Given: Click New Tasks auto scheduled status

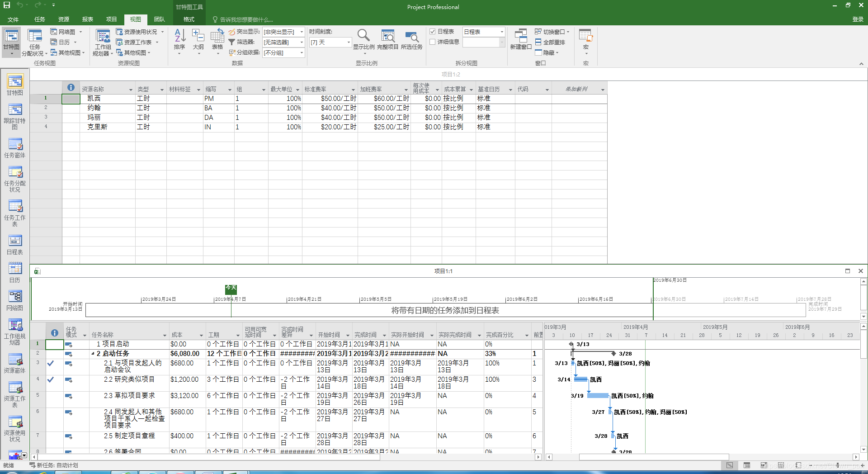Looking at the screenshot, I should click(x=54, y=465).
